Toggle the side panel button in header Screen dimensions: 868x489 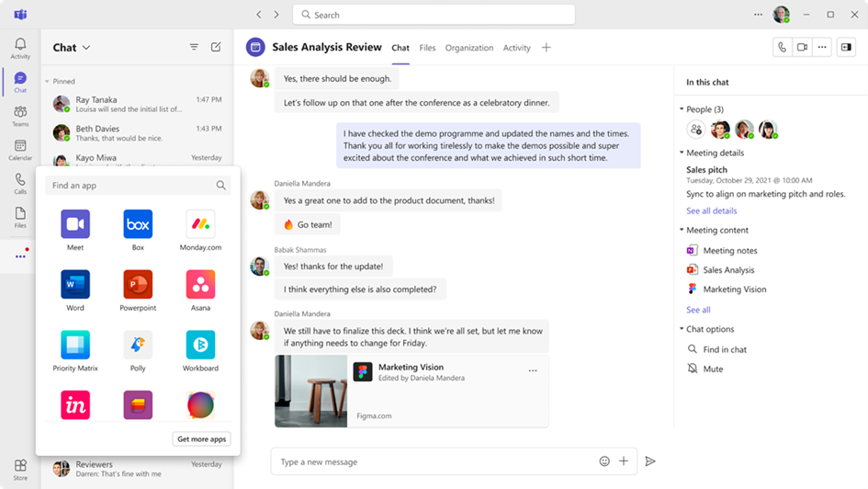pyautogui.click(x=846, y=48)
